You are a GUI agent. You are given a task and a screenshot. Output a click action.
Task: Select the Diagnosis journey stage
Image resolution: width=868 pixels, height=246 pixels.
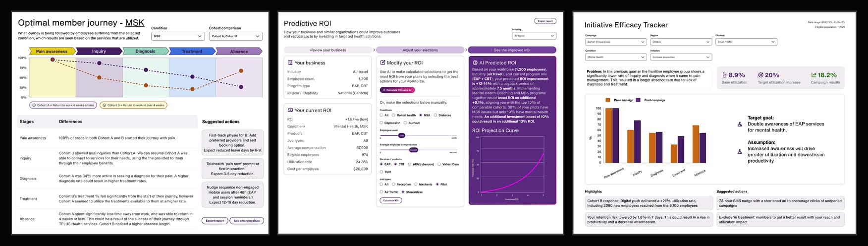(146, 51)
